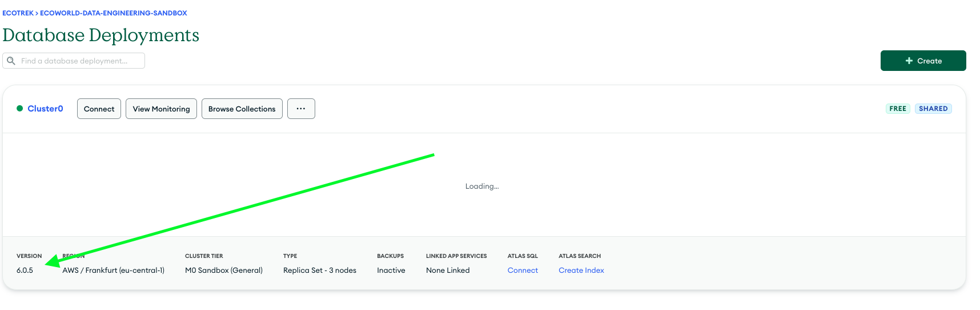Go to the ECOTREK organization breadcrumb
Image resolution: width=980 pixels, height=310 pixels.
18,13
